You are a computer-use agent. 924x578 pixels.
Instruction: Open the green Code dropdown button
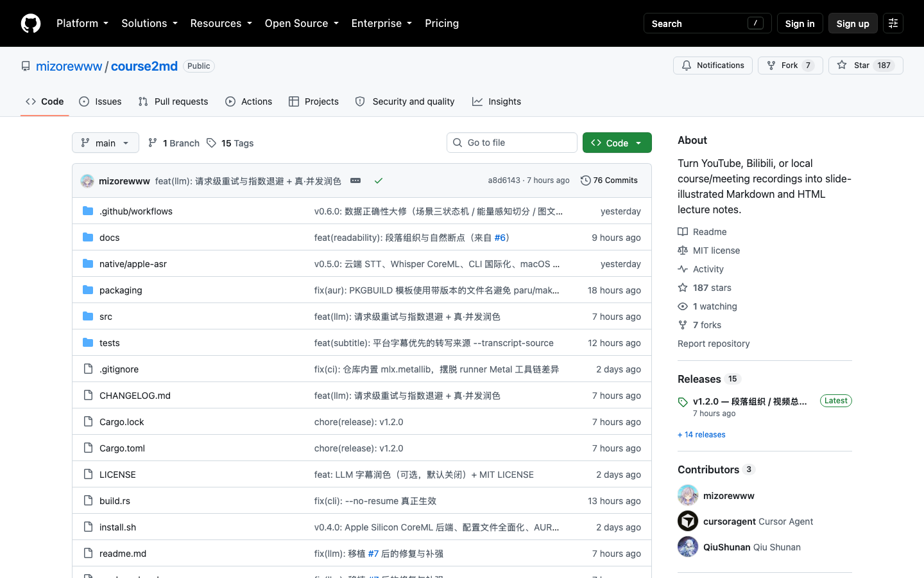click(617, 143)
